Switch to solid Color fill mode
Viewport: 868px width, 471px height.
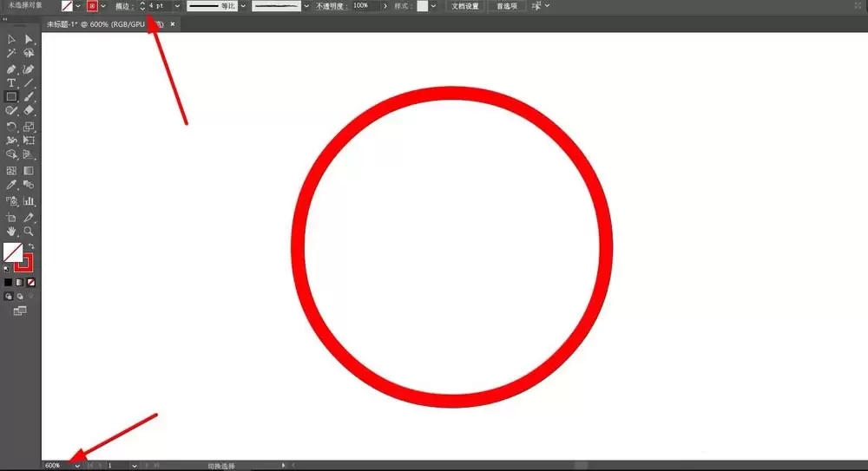click(x=9, y=282)
